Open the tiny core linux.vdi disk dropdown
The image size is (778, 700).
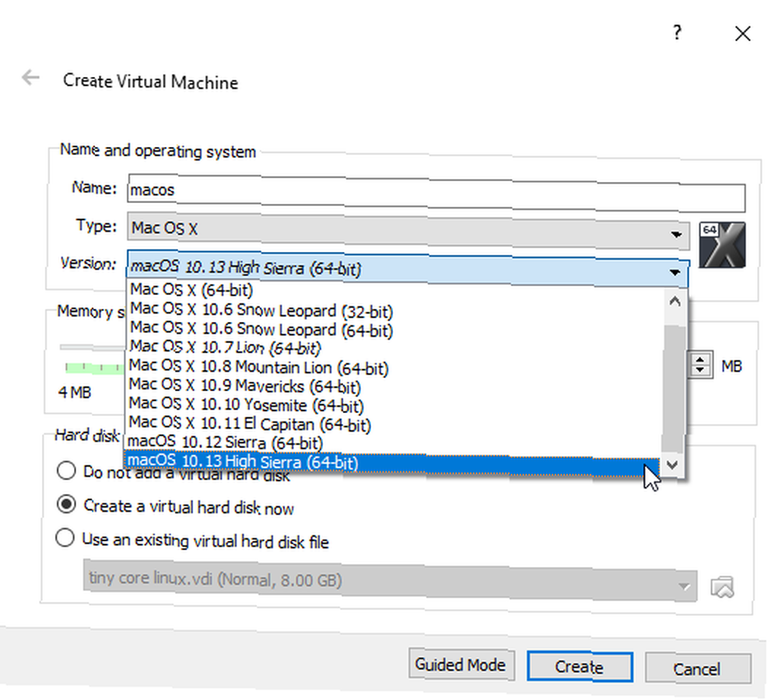(x=390, y=582)
